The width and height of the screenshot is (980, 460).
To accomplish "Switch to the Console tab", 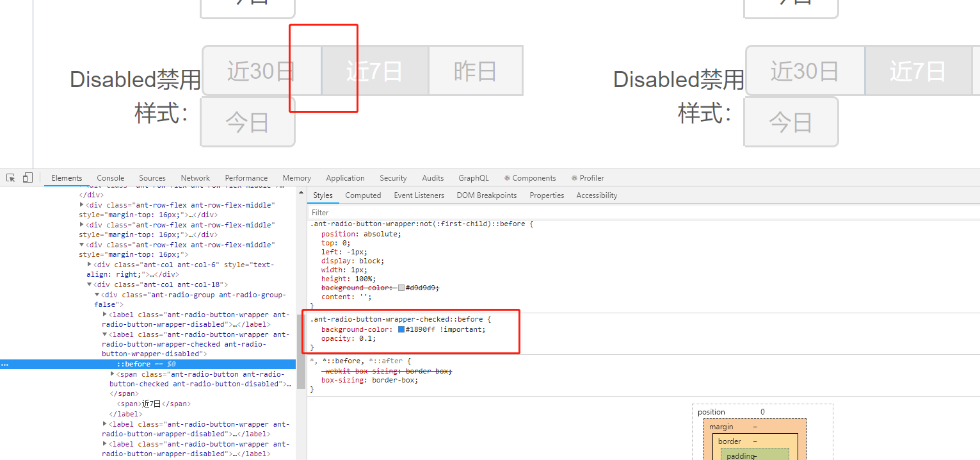I will [x=111, y=178].
